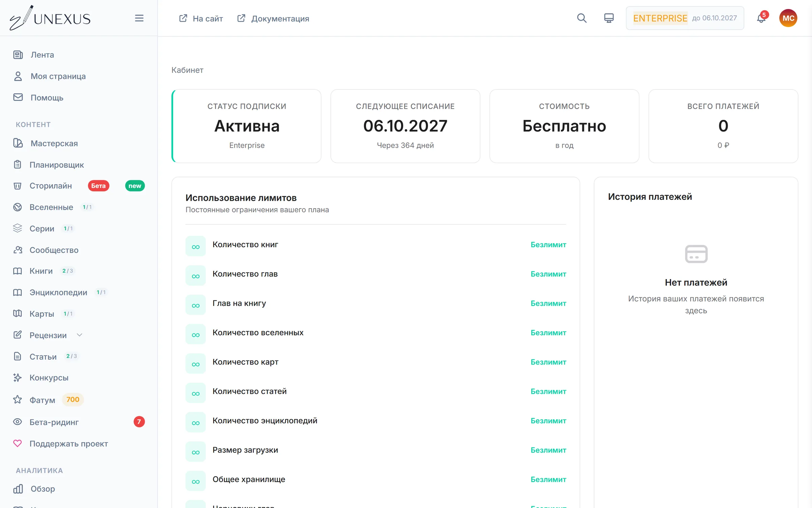This screenshot has height=508, width=812.
Task: Click the Мастерская workshop icon
Action: coord(18,143)
